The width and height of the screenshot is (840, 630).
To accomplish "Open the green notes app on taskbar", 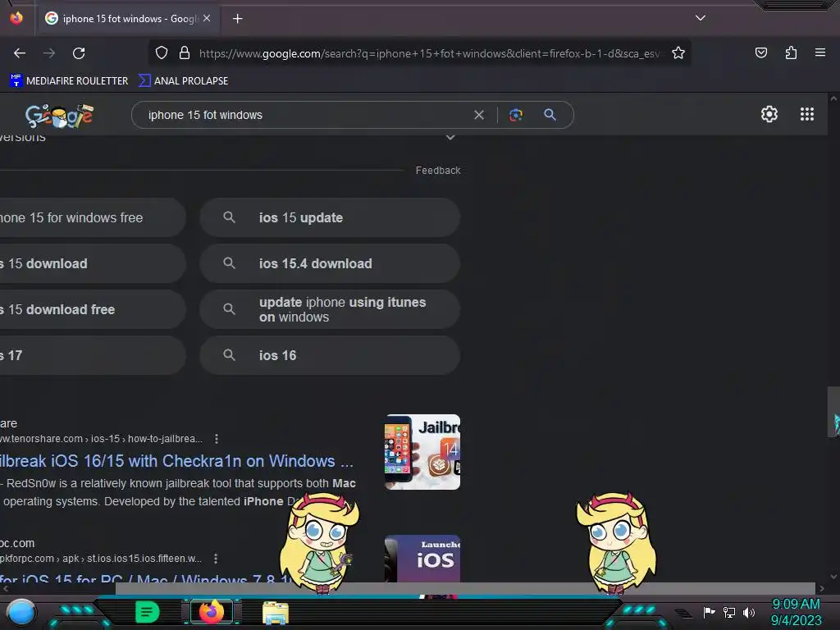I will (148, 612).
